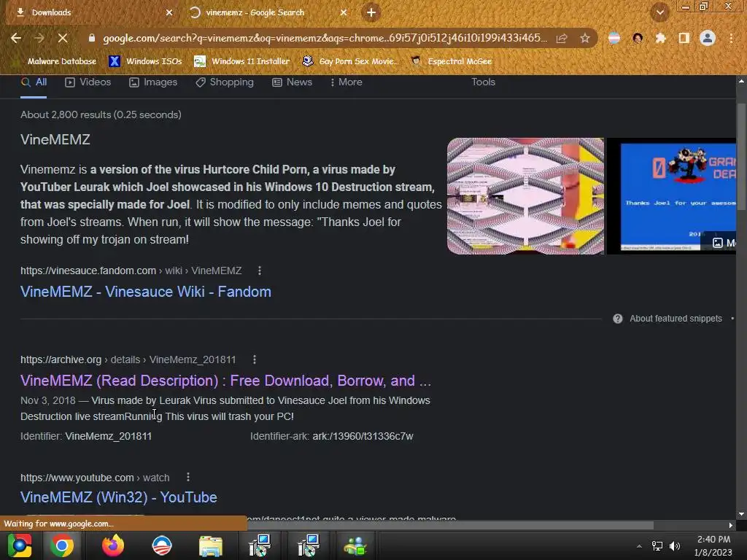Click the address bar URL field
The width and height of the screenshot is (747, 560).
pyautogui.click(x=325, y=38)
